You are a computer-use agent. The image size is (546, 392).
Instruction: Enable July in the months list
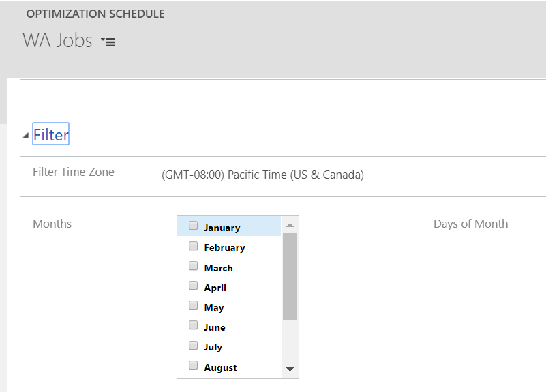[x=194, y=346]
